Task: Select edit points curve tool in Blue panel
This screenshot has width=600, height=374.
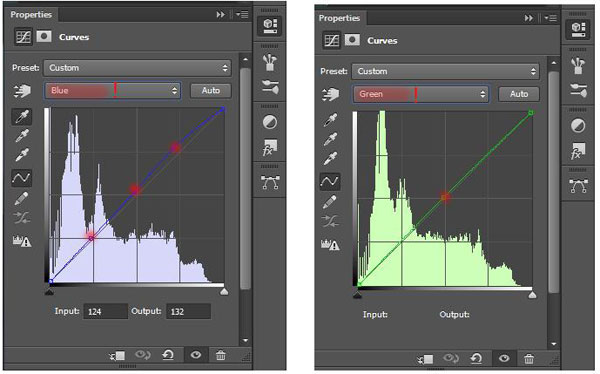Action: [21, 178]
